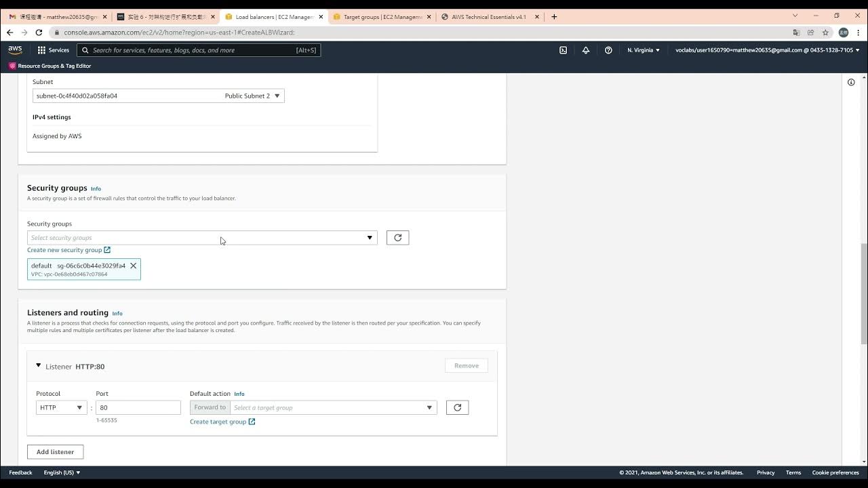Open the notifications bell
The width and height of the screenshot is (868, 488).
click(586, 50)
